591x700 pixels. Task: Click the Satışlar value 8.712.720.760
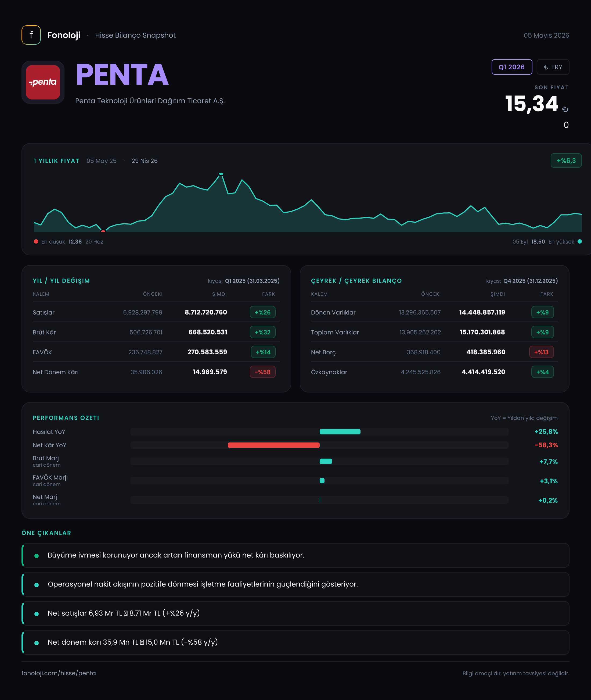point(206,312)
